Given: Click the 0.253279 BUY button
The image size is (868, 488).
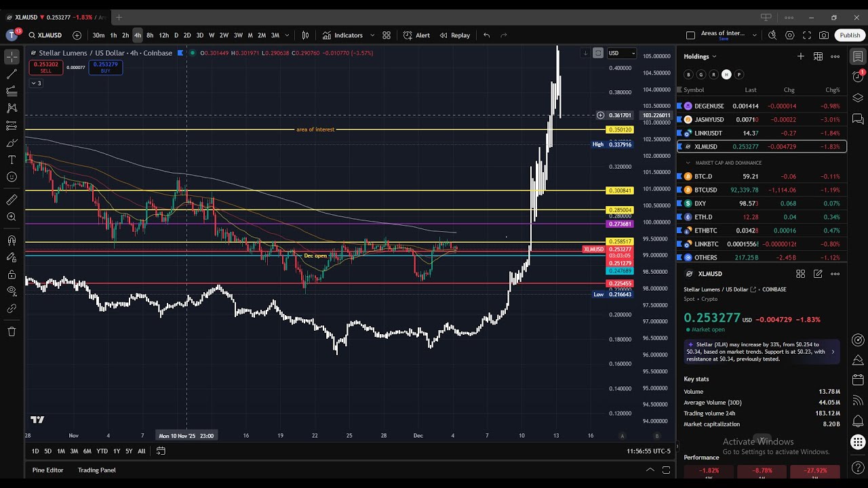Looking at the screenshot, I should 105,68.
